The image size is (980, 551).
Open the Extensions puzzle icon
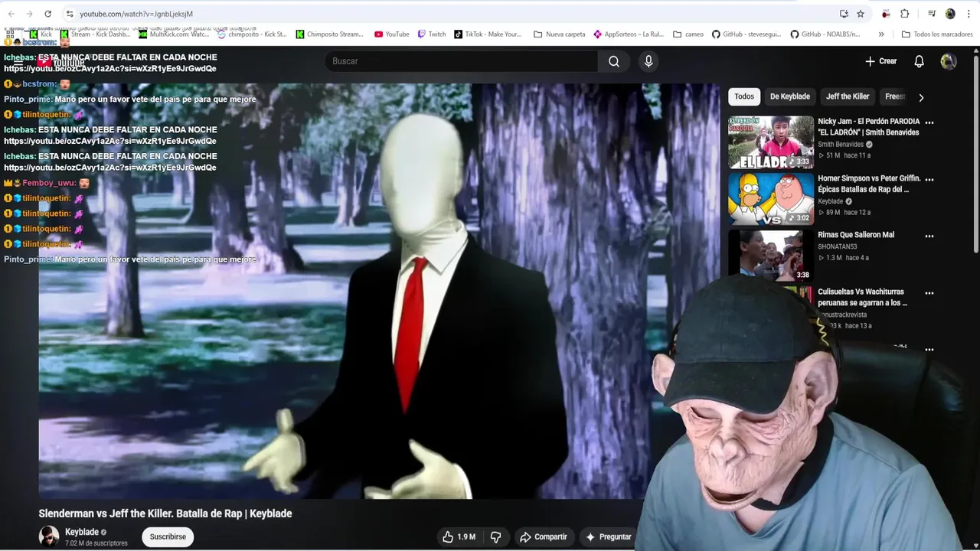click(905, 14)
